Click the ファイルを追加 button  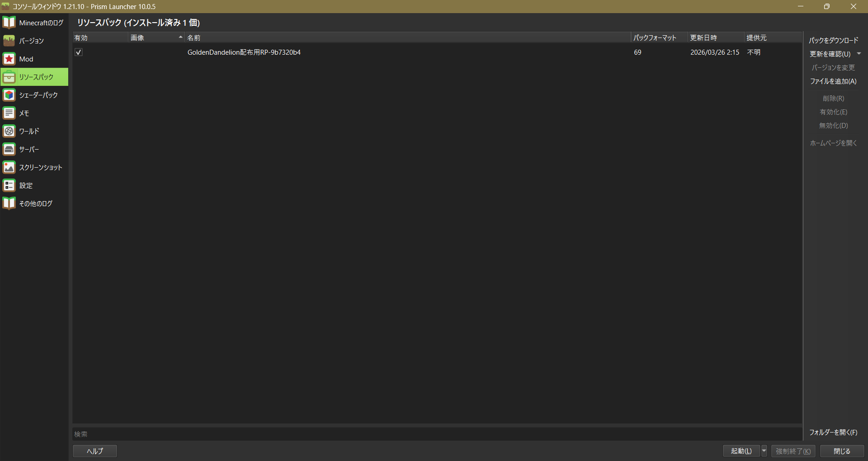point(833,81)
